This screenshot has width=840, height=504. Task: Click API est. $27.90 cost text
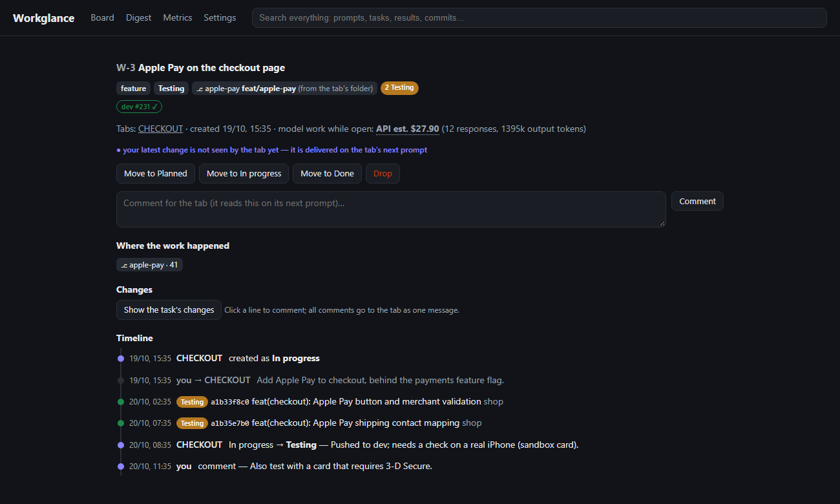tap(408, 129)
